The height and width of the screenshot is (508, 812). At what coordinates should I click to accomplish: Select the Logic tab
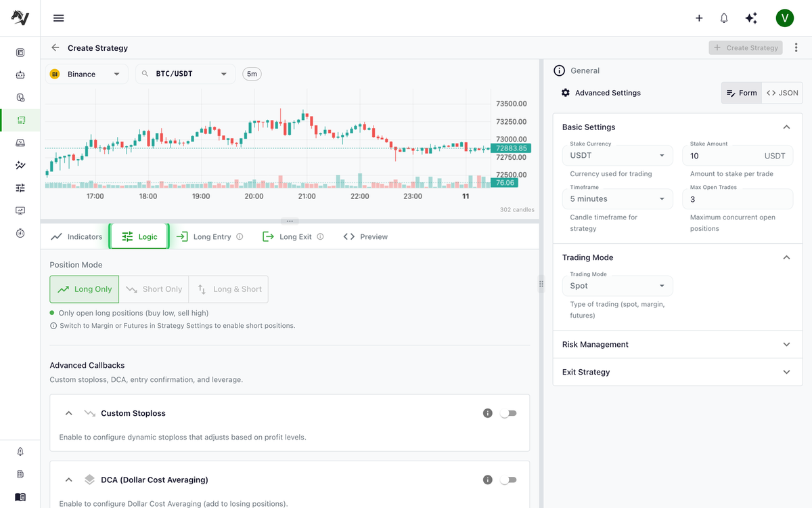click(x=139, y=237)
